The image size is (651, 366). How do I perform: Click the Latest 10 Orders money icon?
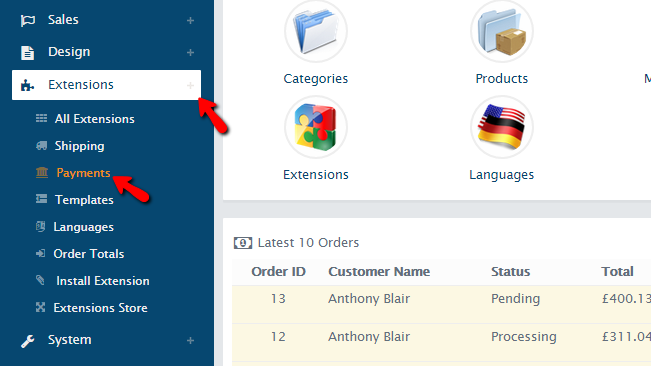coord(243,243)
